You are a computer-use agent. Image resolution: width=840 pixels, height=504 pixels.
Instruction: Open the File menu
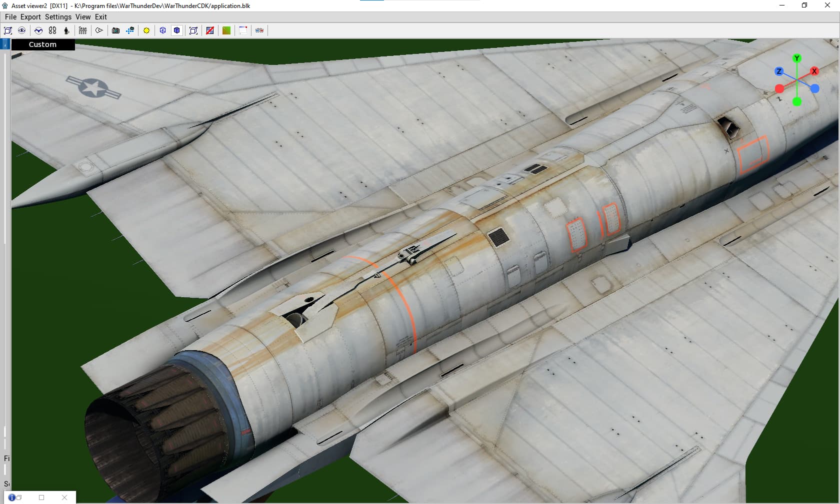click(10, 17)
